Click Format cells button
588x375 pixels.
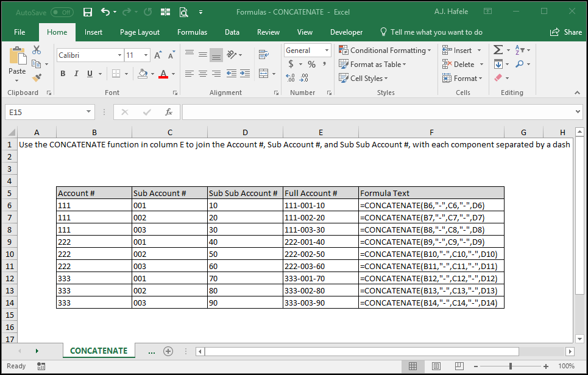pyautogui.click(x=462, y=78)
